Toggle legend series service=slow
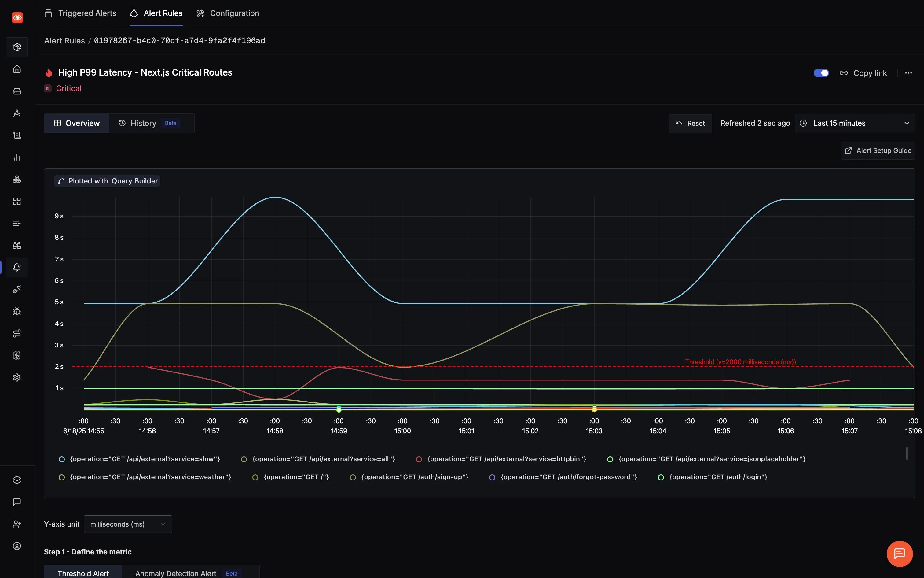The width and height of the screenshot is (924, 578). (x=139, y=459)
